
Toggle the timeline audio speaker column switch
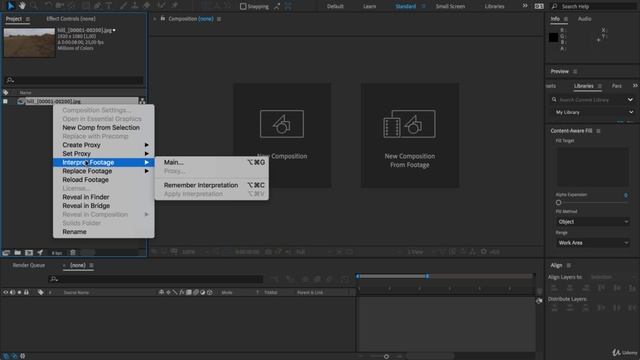12,292
